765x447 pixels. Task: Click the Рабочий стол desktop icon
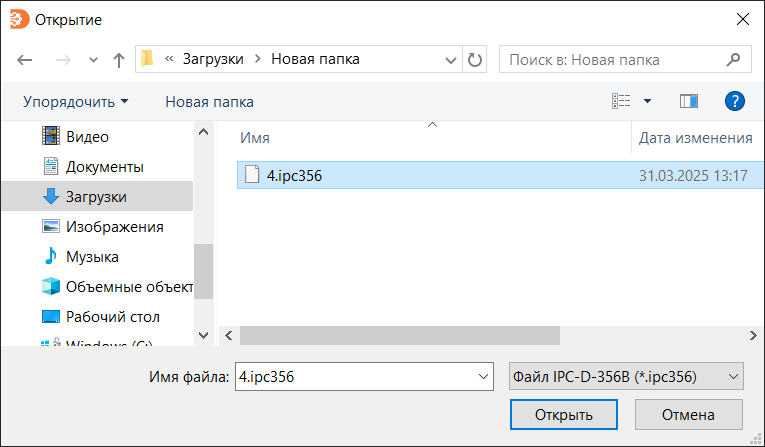pos(51,317)
